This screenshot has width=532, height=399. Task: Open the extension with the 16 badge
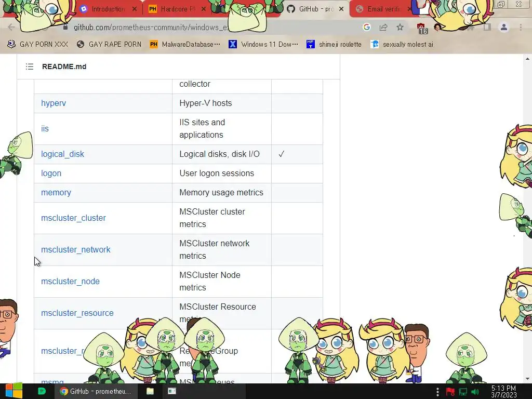(x=422, y=29)
